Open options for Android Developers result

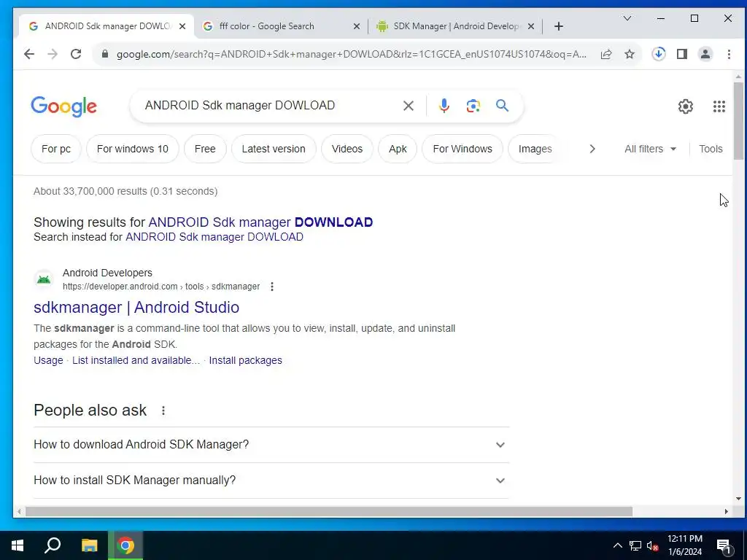click(x=272, y=287)
